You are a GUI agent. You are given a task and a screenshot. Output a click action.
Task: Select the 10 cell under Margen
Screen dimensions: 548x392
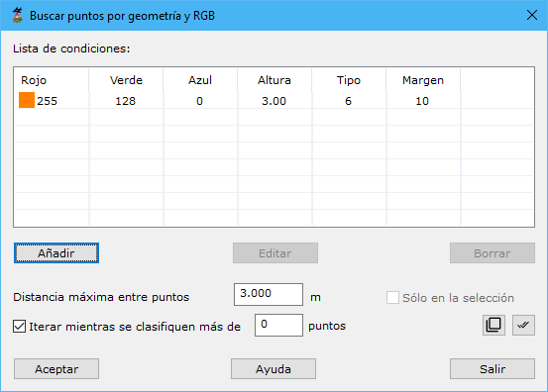tap(422, 101)
